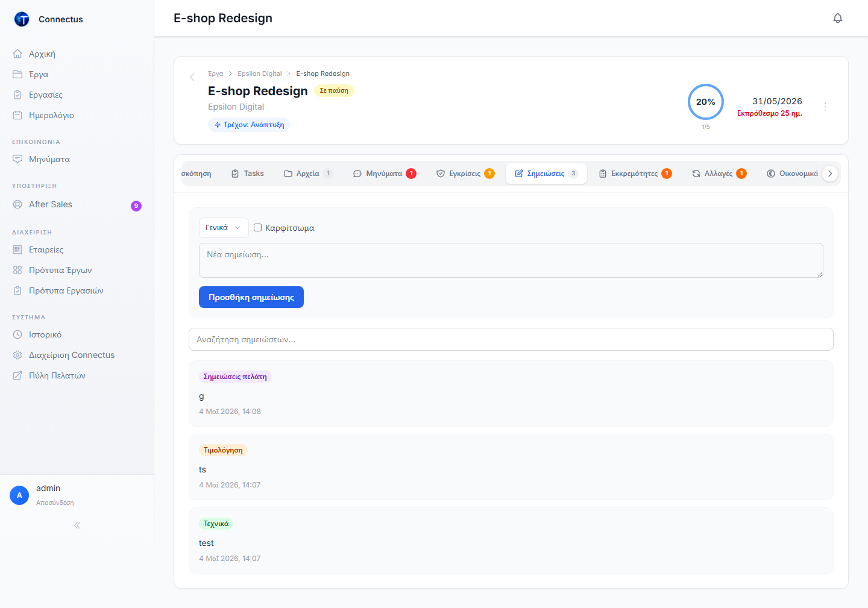Switch to the Tasks tab
868x608 pixels.
[x=248, y=174]
